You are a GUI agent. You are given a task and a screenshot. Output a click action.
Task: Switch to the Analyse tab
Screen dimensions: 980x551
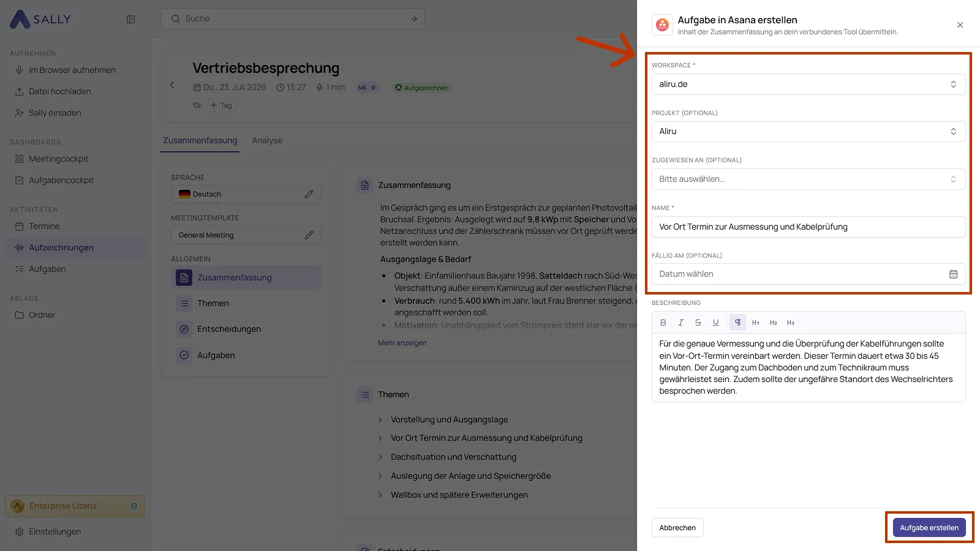point(267,140)
